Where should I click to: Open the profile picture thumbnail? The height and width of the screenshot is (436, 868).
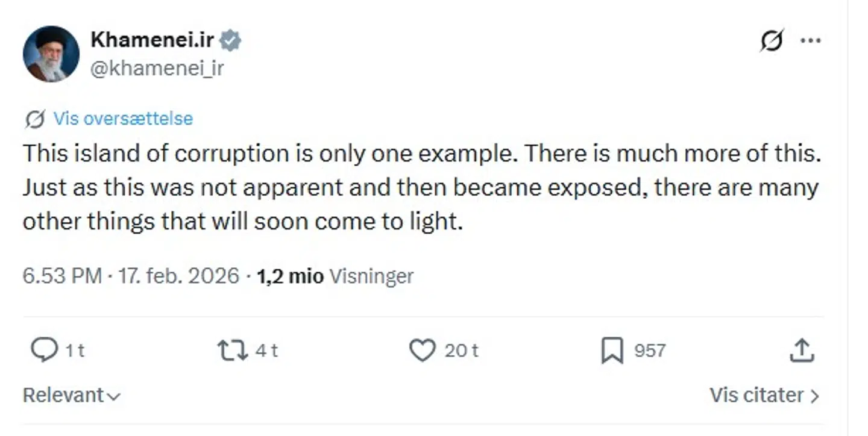[51, 54]
